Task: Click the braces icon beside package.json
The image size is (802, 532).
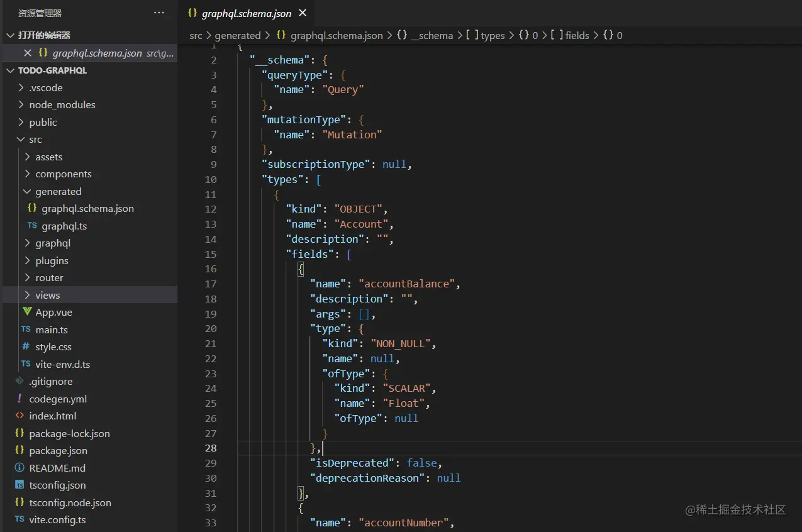Action: click(19, 451)
